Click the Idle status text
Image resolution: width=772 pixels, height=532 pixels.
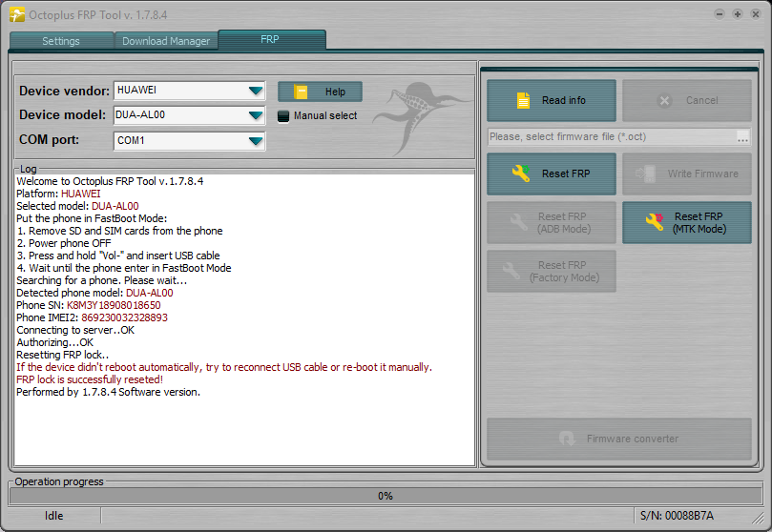(53, 516)
